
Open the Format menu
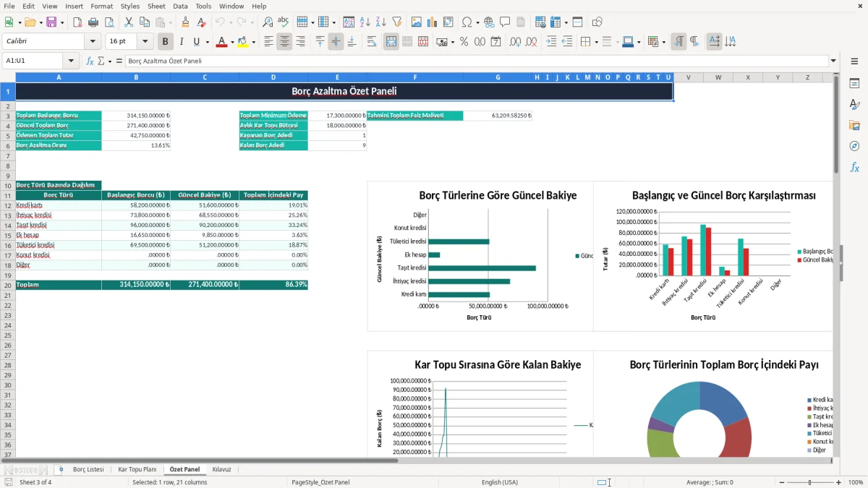point(101,6)
